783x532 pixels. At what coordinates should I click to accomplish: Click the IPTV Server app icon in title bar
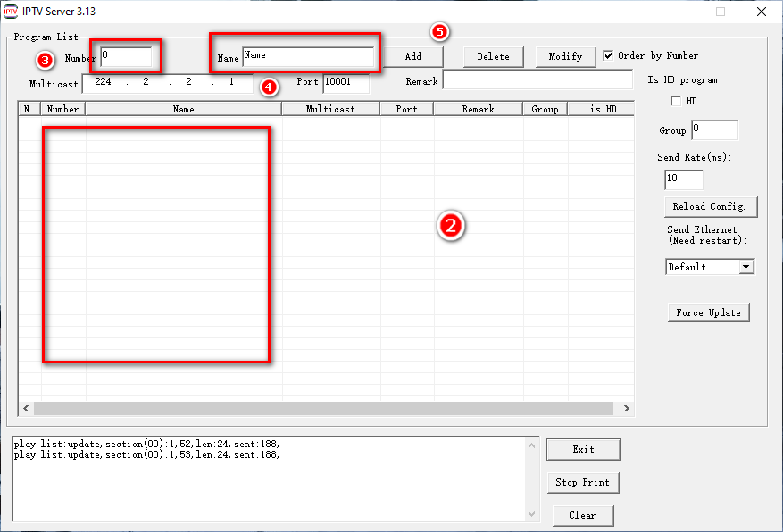11,12
